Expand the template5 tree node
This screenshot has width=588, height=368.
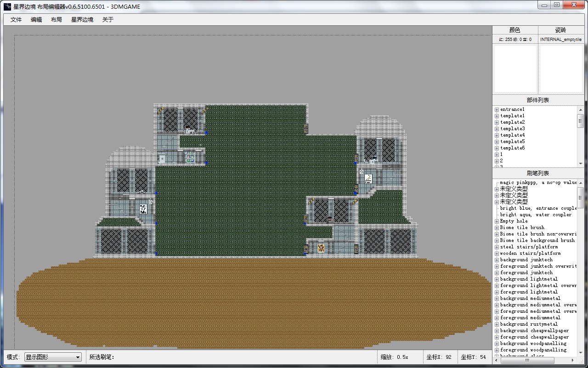point(497,142)
